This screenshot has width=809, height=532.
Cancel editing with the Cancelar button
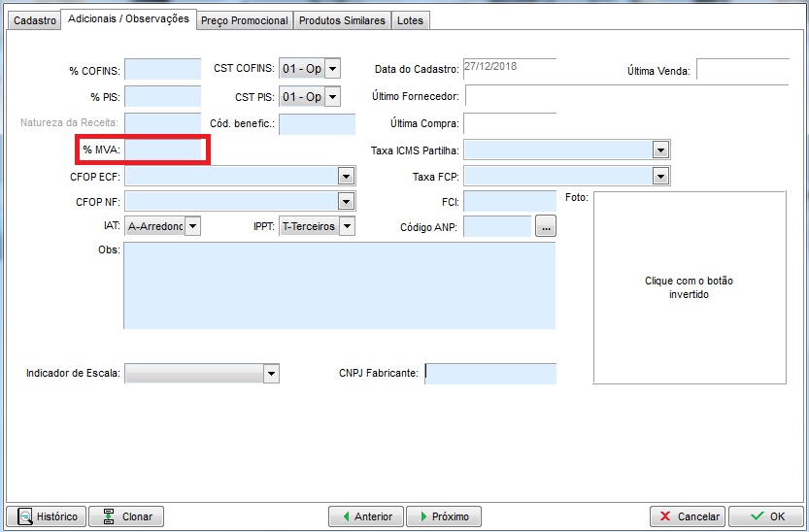coord(688,516)
